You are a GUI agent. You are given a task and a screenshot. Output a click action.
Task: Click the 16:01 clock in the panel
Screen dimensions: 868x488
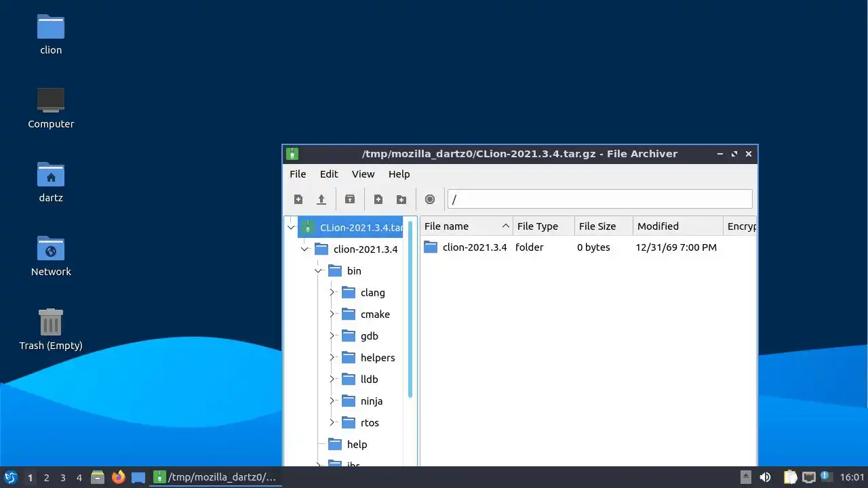point(852,477)
